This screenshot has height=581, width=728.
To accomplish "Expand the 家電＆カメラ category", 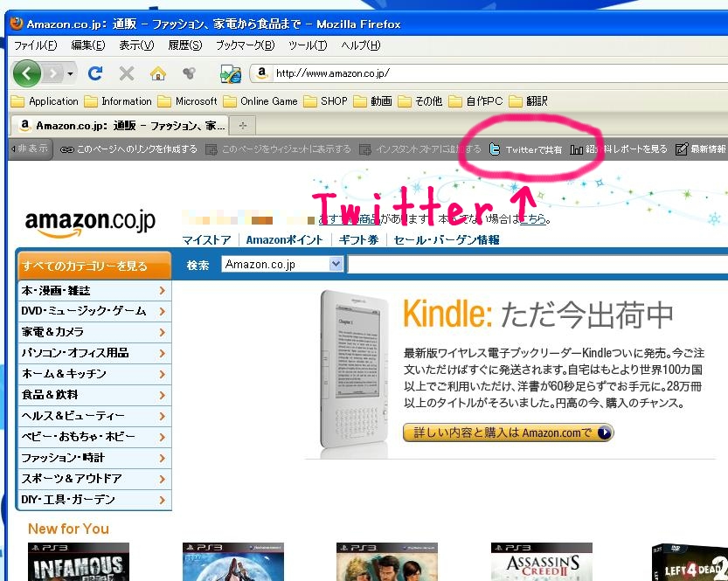I will pos(94,332).
